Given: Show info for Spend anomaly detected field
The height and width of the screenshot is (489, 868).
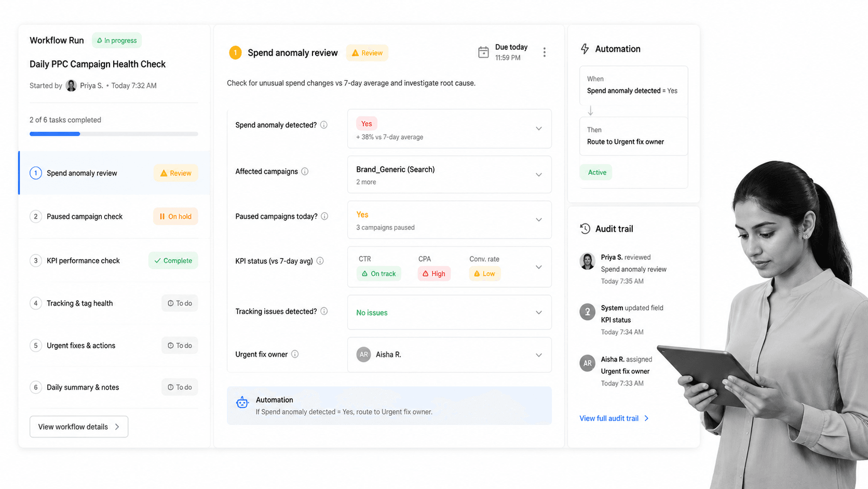Looking at the screenshot, I should pyautogui.click(x=324, y=125).
